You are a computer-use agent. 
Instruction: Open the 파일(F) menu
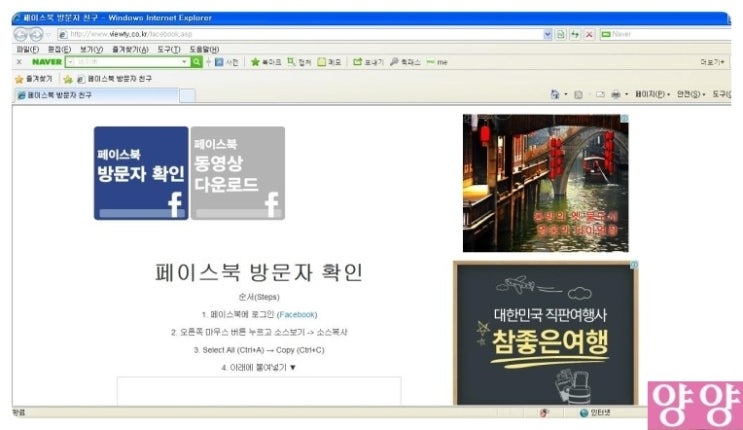27,49
